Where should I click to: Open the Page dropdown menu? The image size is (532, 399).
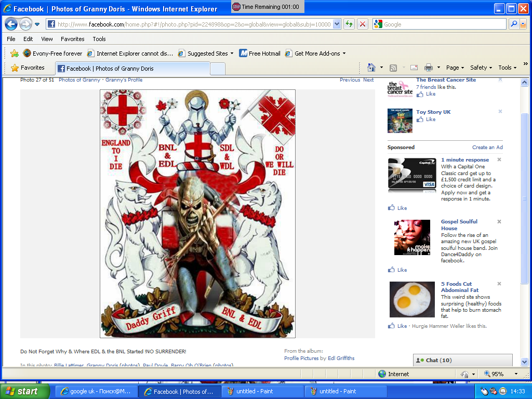point(456,68)
